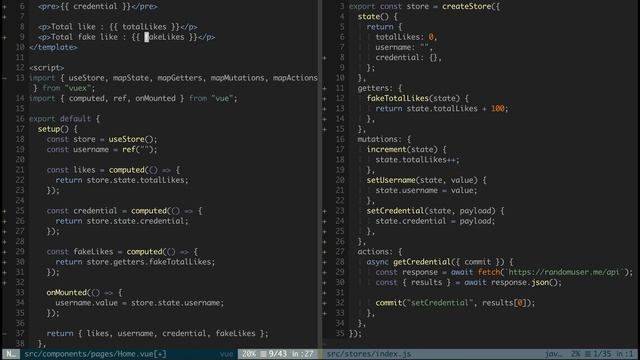The image size is (640, 360).
Task: Click the 20% scroll position in status line
Action: [248, 354]
